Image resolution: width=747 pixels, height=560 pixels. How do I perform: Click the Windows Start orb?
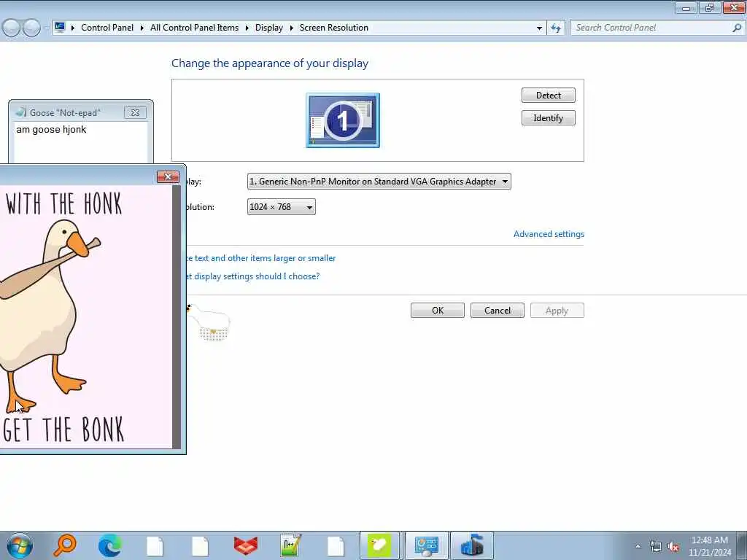[20, 545]
